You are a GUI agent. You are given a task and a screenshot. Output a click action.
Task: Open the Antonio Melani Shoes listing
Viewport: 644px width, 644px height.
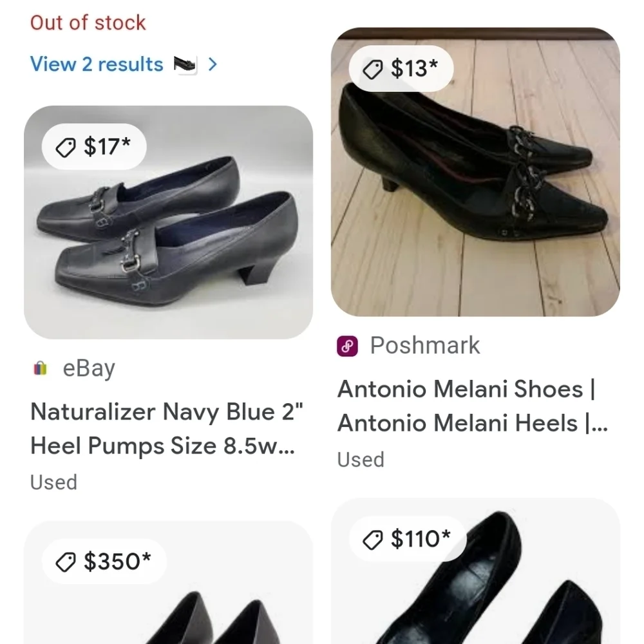472,406
